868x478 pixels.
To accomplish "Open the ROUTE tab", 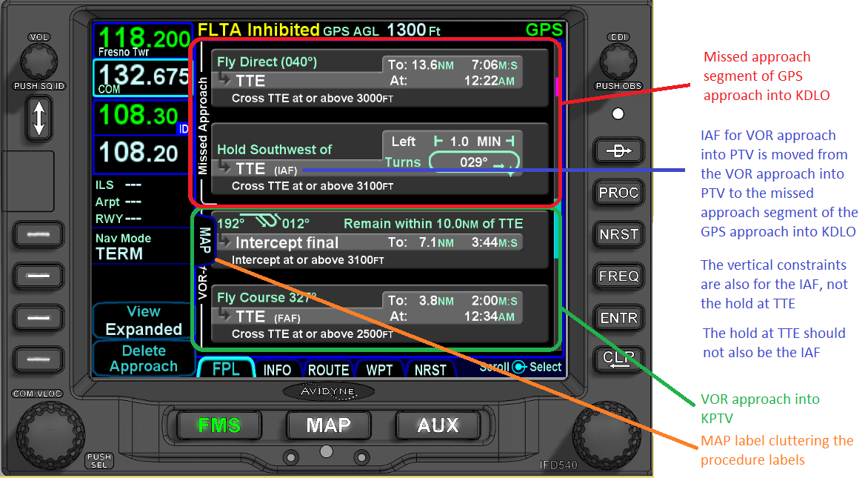I will 328,370.
